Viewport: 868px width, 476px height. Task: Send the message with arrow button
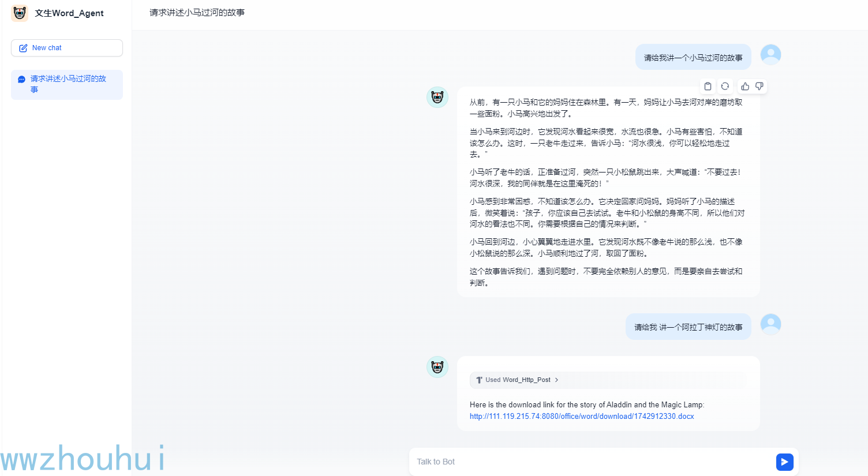tap(784, 462)
